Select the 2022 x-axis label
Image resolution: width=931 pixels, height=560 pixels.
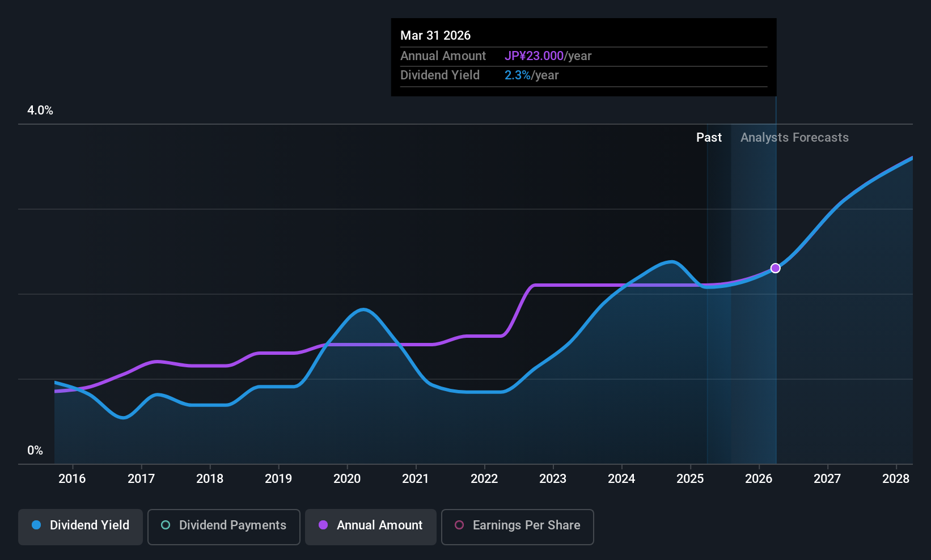[x=484, y=479]
